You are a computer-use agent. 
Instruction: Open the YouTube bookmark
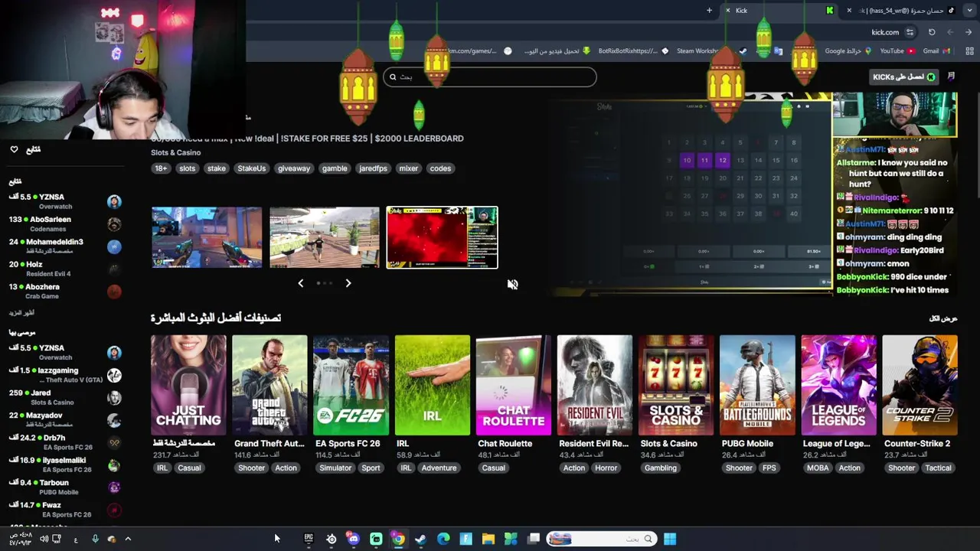(x=897, y=51)
